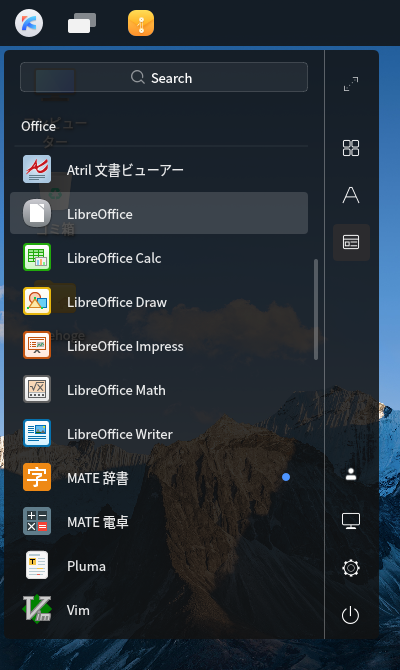
Task: Click the LibreOffice start center icon
Action: (x=37, y=213)
